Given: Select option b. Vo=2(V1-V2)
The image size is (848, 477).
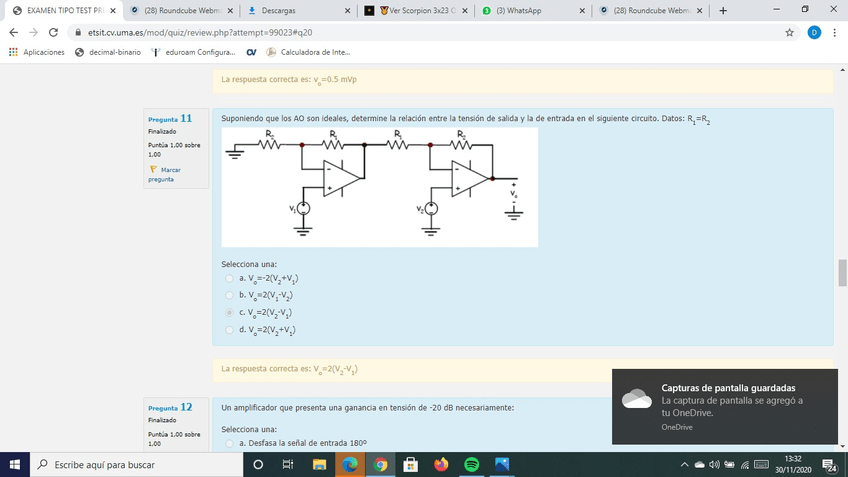Looking at the screenshot, I should tap(229, 295).
